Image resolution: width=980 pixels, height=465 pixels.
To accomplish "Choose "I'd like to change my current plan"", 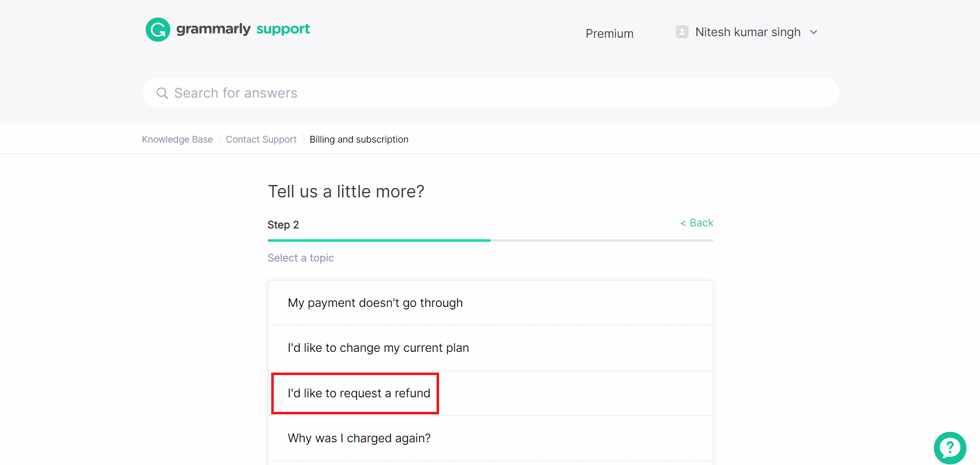I will coord(378,348).
